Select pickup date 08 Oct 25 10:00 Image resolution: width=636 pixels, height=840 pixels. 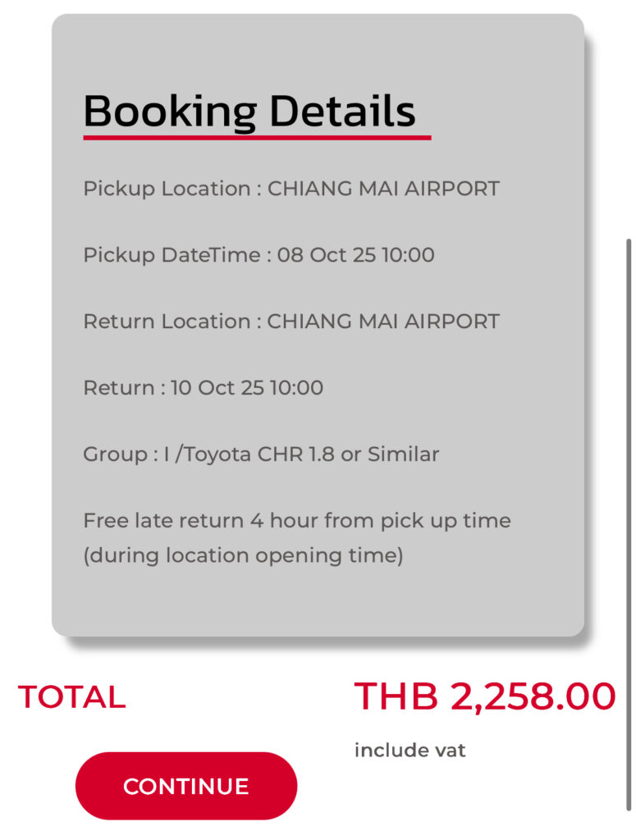[x=355, y=255]
